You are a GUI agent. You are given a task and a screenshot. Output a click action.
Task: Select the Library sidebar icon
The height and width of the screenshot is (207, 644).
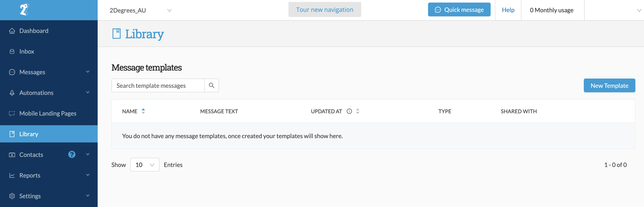(x=12, y=134)
